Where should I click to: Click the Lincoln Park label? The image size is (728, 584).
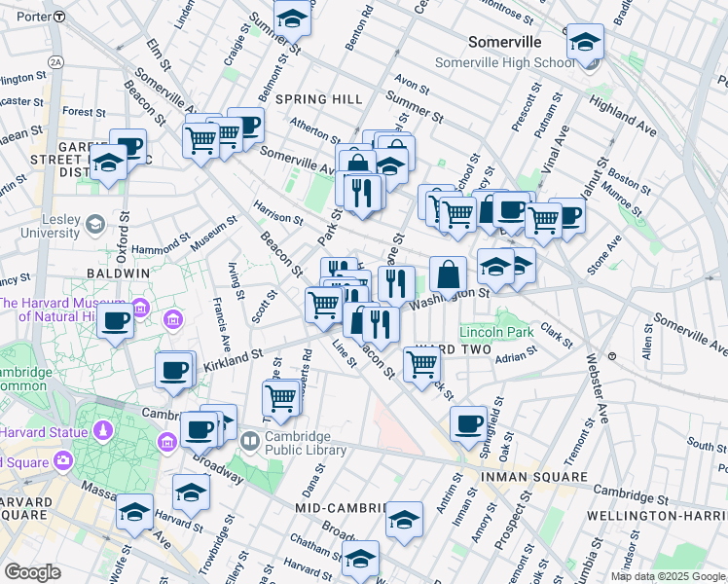[x=496, y=332]
